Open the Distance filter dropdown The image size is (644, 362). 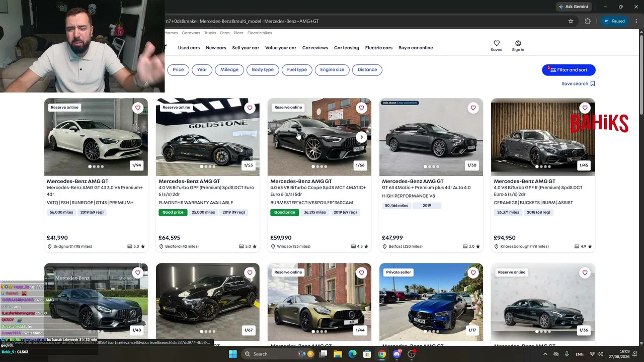(x=367, y=70)
